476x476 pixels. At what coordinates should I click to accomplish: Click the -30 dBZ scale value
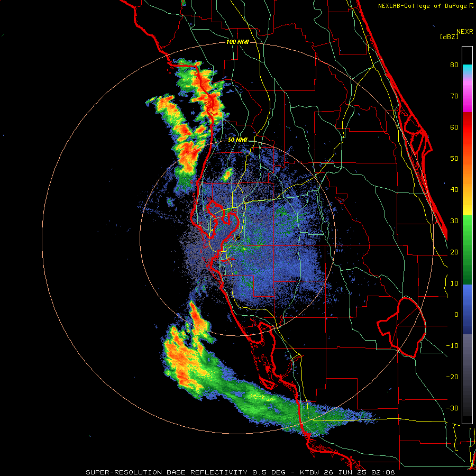[x=452, y=408]
